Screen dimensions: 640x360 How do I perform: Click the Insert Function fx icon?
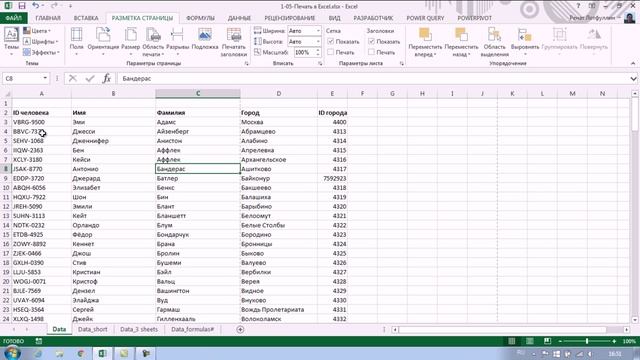107,78
